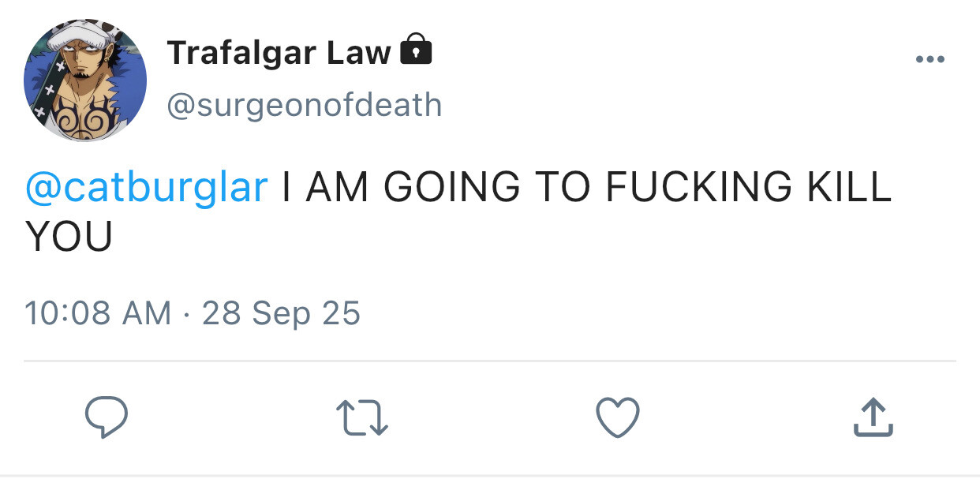The image size is (980, 490).
Task: Click the reply speech bubble icon
Action: tap(106, 417)
